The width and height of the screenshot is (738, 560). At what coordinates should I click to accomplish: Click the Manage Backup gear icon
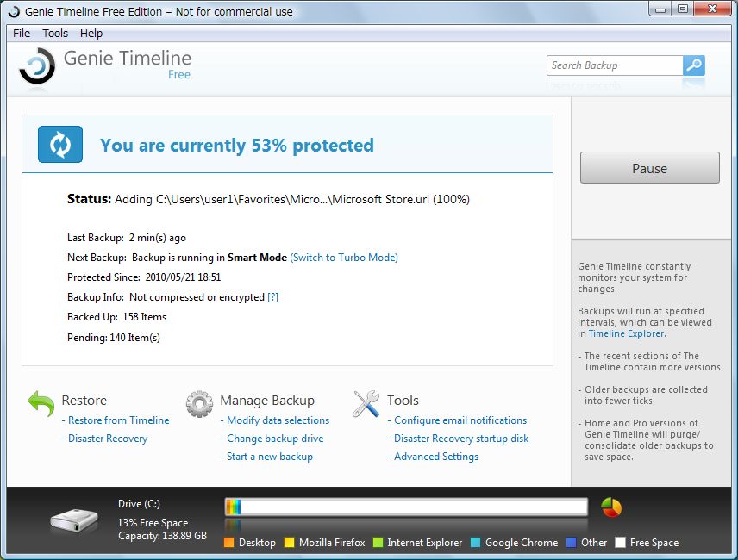(199, 404)
